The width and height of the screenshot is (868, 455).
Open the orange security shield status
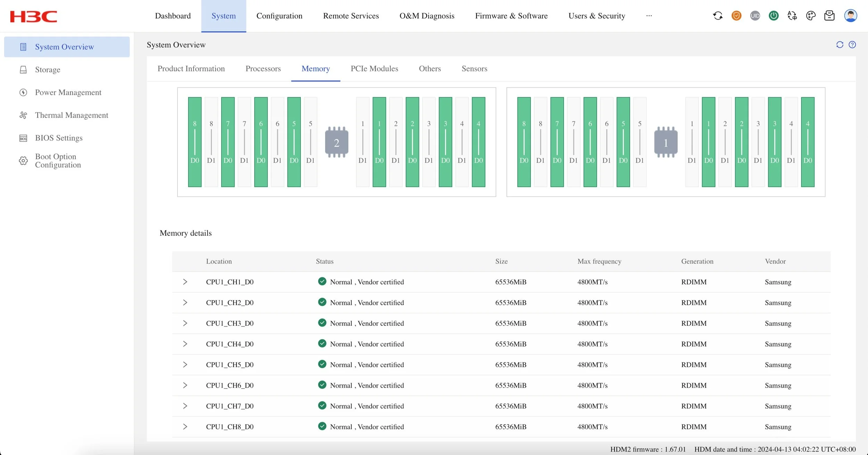click(736, 16)
